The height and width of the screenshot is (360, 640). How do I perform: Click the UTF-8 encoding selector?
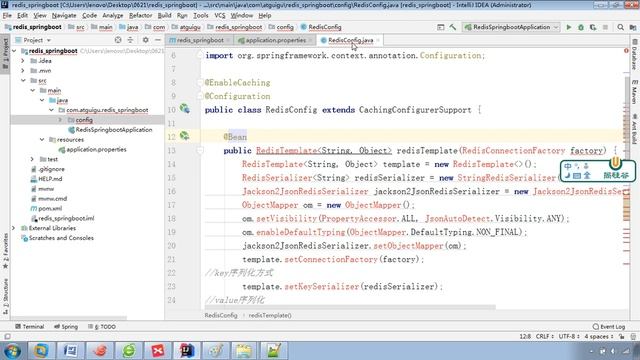click(x=569, y=337)
